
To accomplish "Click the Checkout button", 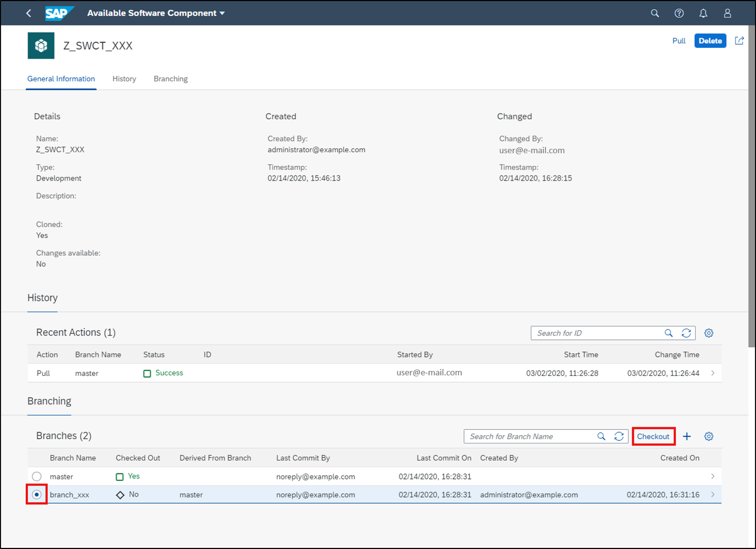I will pyautogui.click(x=653, y=436).
